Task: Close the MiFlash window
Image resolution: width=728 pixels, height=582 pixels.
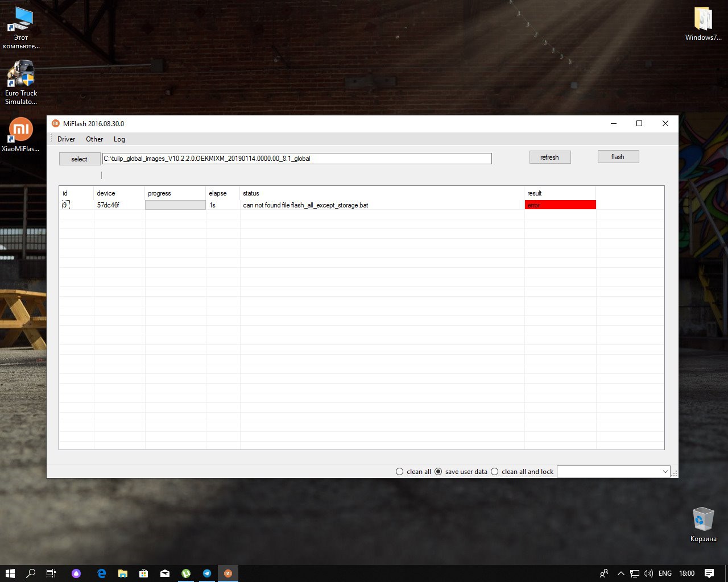Action: [x=665, y=123]
